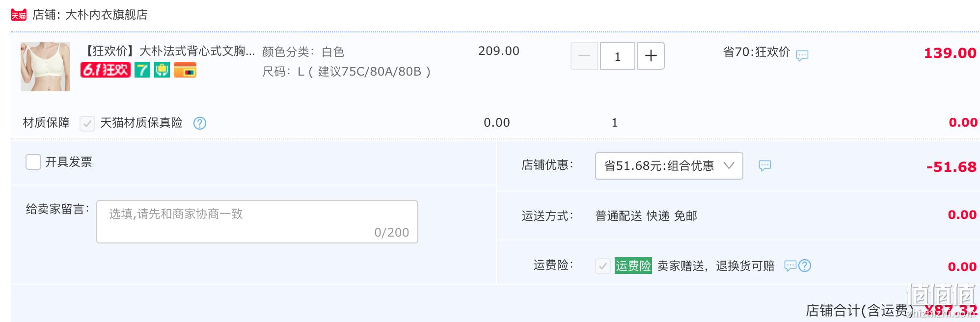980x322 pixels.
Task: Click the red 6.1 狂欢 promotion badge
Action: [x=106, y=70]
